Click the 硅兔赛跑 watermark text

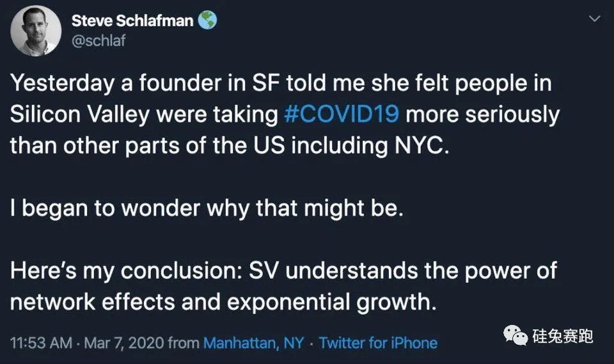563,335
